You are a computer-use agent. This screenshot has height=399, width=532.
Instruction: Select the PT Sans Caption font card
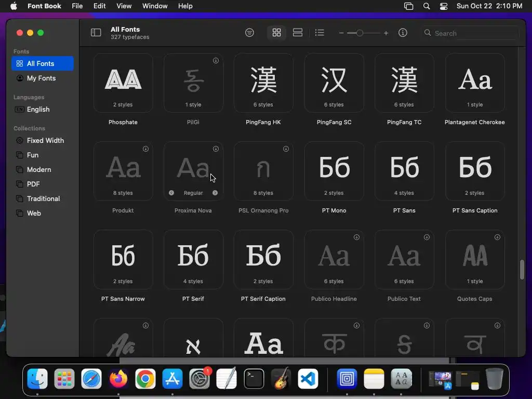tap(475, 171)
